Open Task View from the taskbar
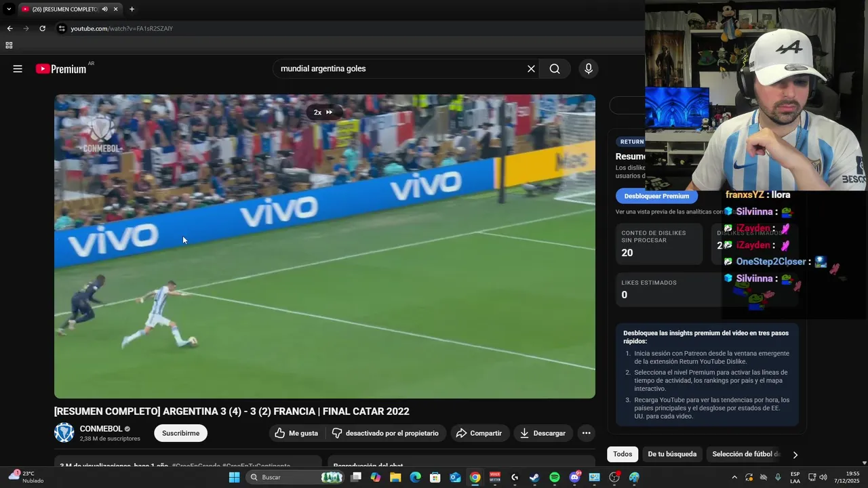Image resolution: width=868 pixels, height=488 pixels. point(356,477)
